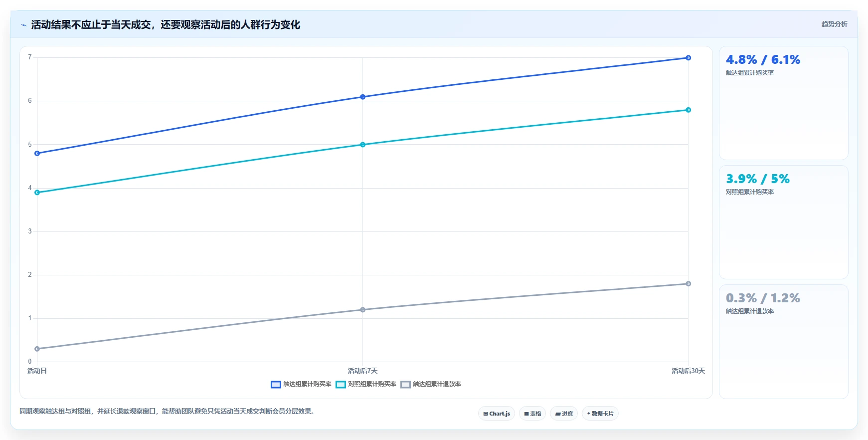This screenshot has width=868, height=440.
Task: Click the blue legend color box
Action: [276, 385]
